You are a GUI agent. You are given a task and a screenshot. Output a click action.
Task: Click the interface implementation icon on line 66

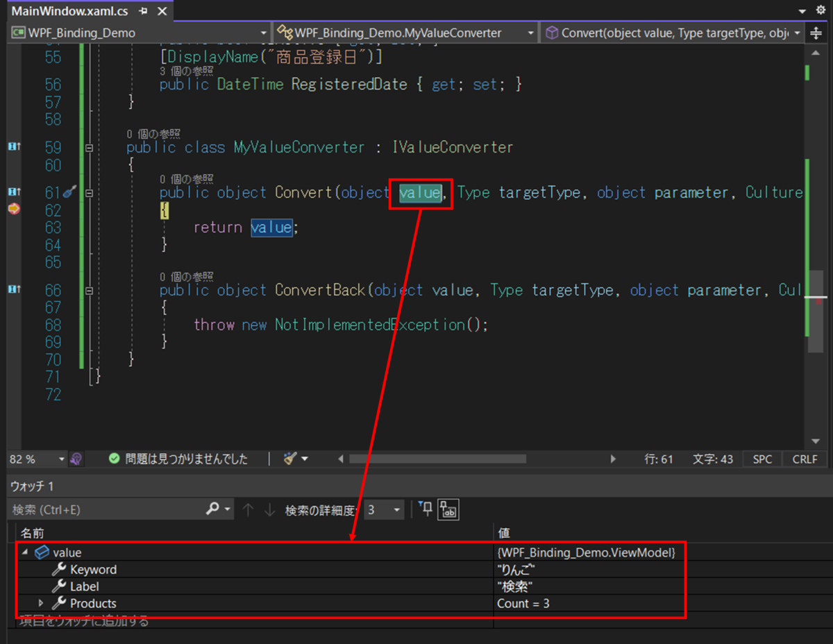click(12, 289)
